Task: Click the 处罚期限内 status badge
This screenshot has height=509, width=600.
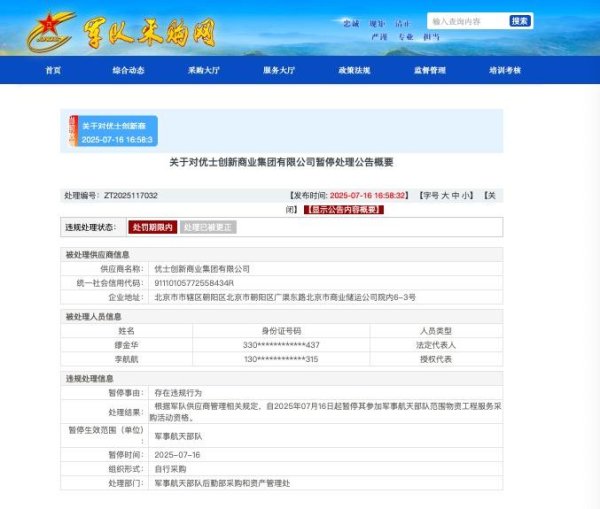Action: [x=153, y=227]
